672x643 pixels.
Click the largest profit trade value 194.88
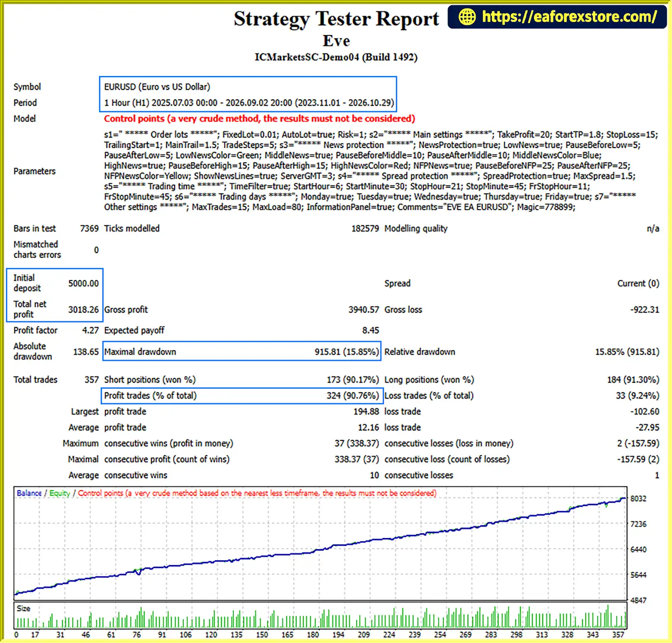click(366, 412)
